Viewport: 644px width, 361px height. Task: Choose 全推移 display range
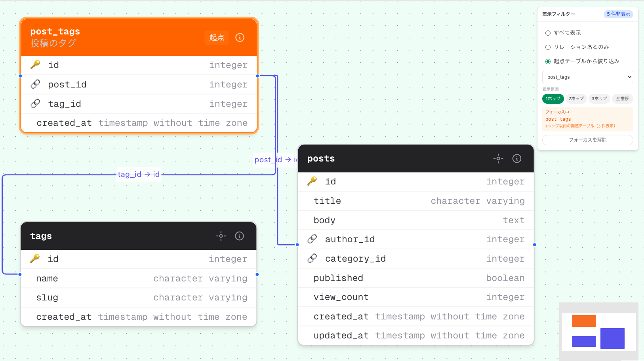click(x=622, y=99)
